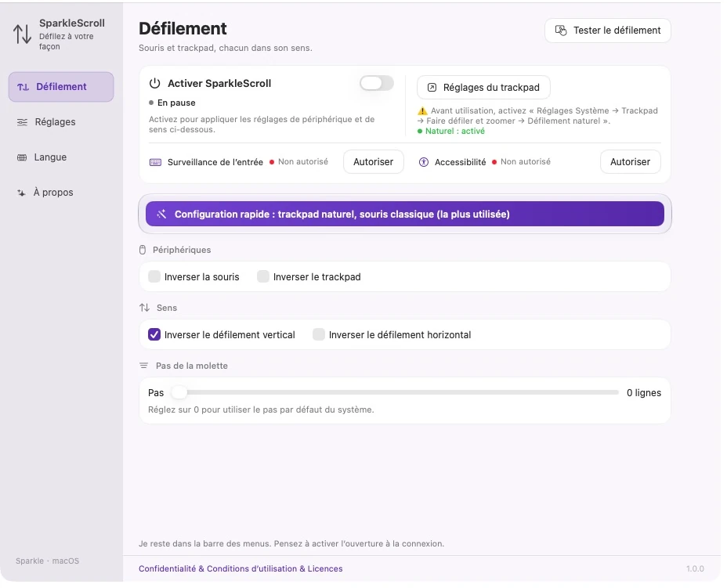Click the power icon beside Activer SparkleScroll
This screenshot has height=588, width=727.
155,84
